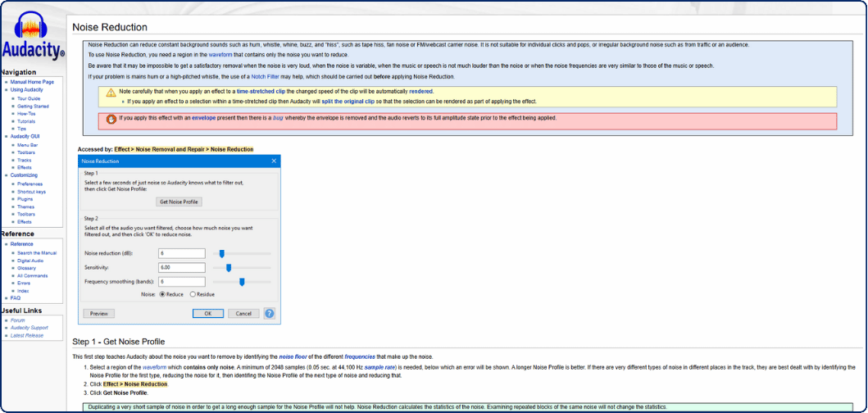
Task: Follow the noise floor link
Action: 293,356
